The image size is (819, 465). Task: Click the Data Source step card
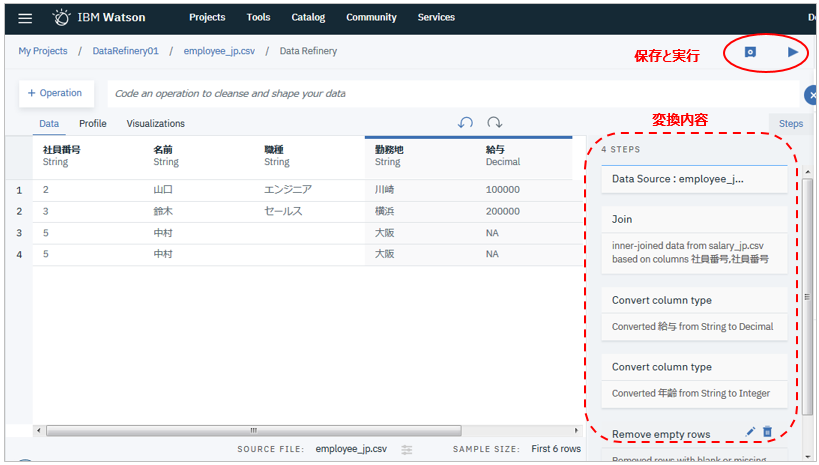tap(694, 179)
